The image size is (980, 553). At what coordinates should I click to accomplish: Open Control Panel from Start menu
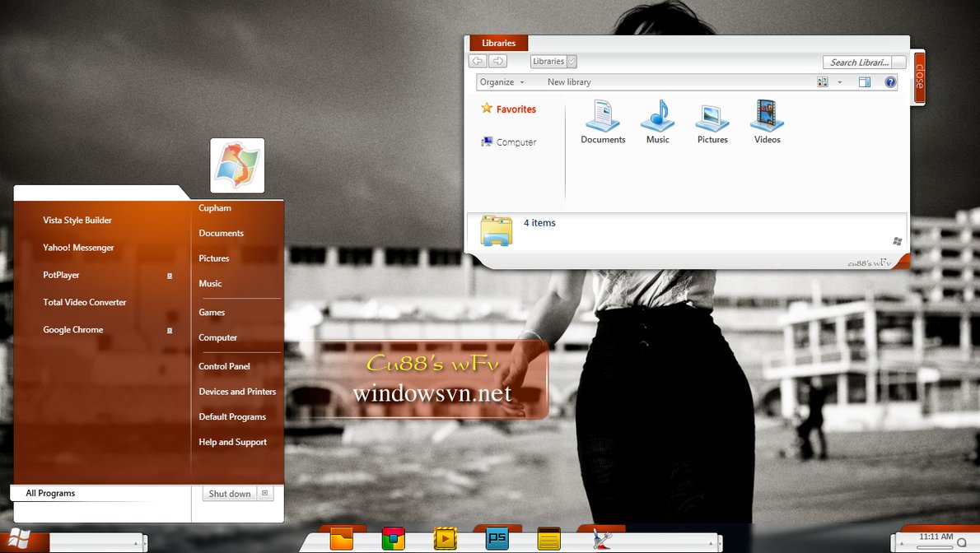click(x=224, y=366)
